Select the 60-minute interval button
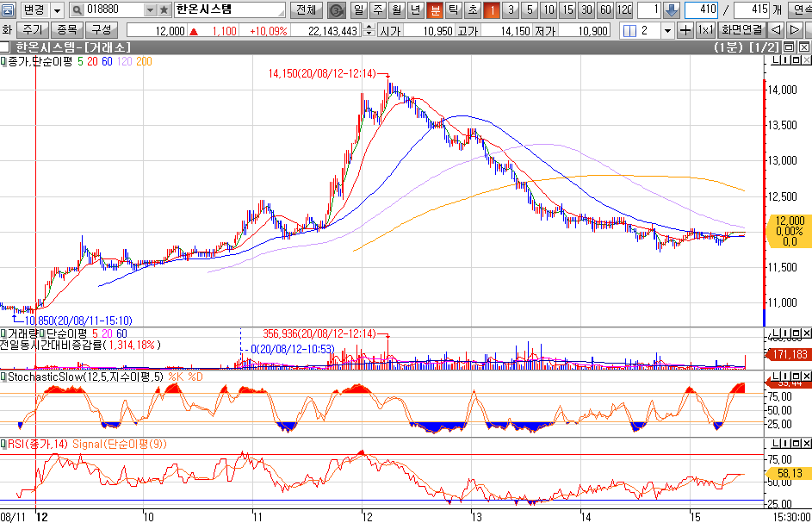 click(x=605, y=9)
